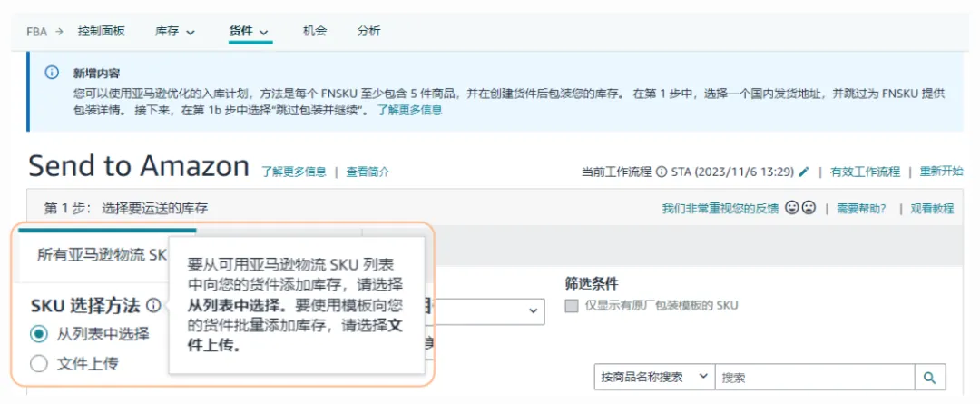The width and height of the screenshot is (980, 404).
Task: Click the 查看简介 link
Action: [x=368, y=172]
